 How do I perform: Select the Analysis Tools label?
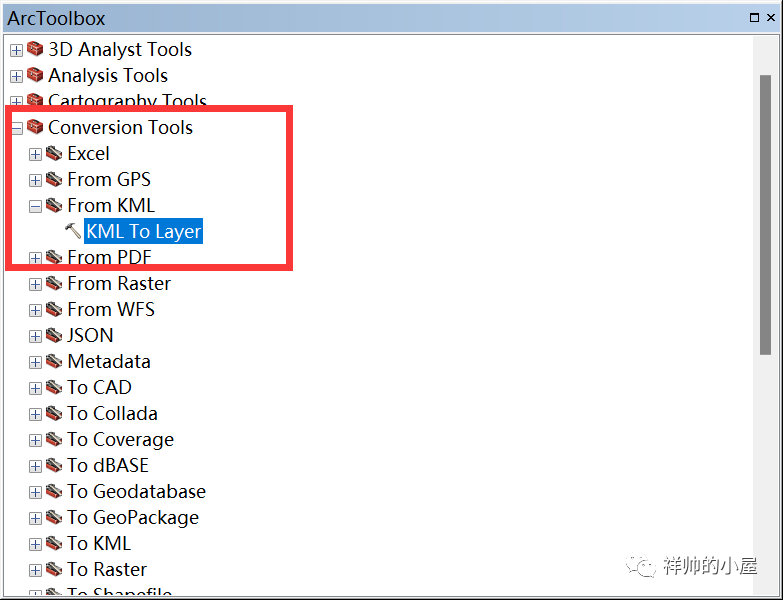(108, 75)
